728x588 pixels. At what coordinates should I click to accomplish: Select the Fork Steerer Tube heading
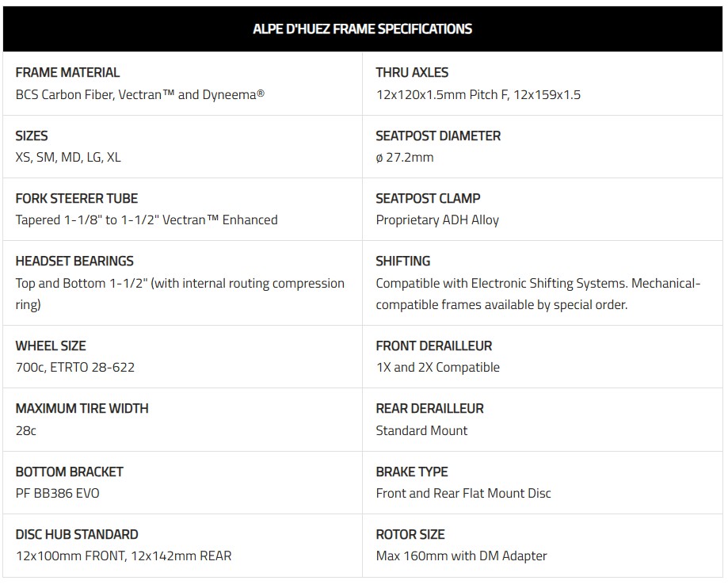pyautogui.click(x=77, y=198)
